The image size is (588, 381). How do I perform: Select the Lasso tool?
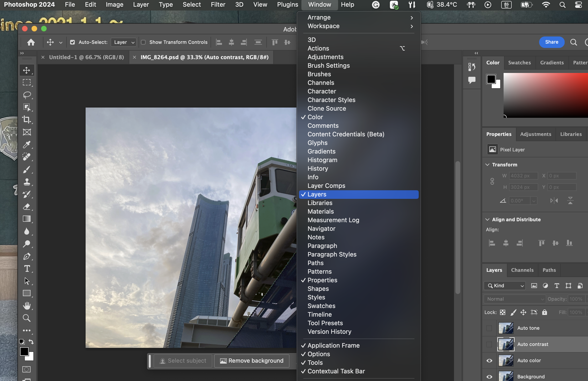tap(27, 95)
